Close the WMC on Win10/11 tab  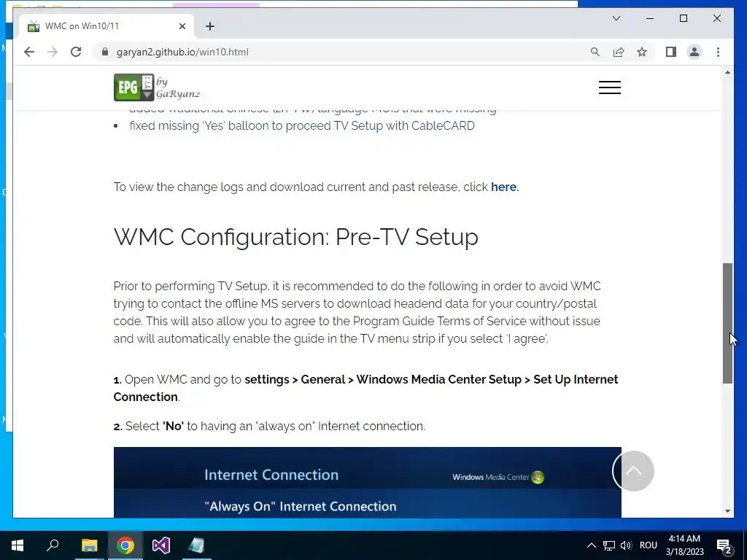(x=182, y=26)
